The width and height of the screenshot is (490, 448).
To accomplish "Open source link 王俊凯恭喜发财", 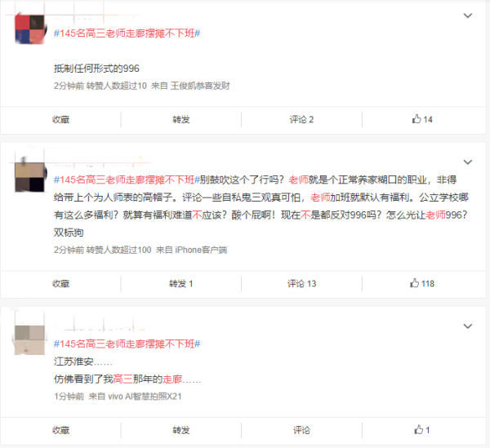I will pyautogui.click(x=200, y=86).
